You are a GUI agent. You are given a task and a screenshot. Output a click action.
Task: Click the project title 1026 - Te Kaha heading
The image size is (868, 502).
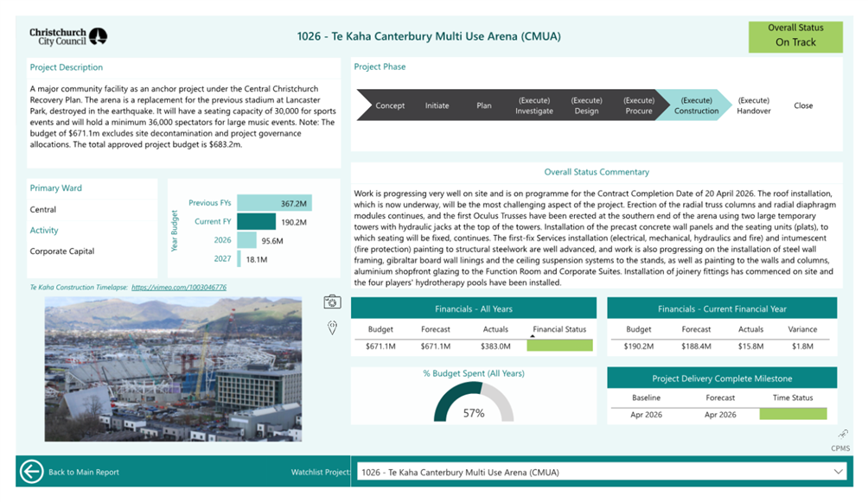pos(429,36)
